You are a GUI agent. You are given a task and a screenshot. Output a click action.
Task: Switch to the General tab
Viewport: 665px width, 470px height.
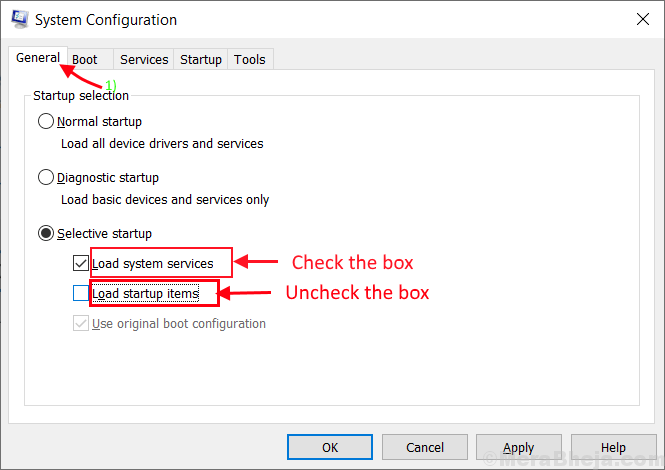coord(38,58)
